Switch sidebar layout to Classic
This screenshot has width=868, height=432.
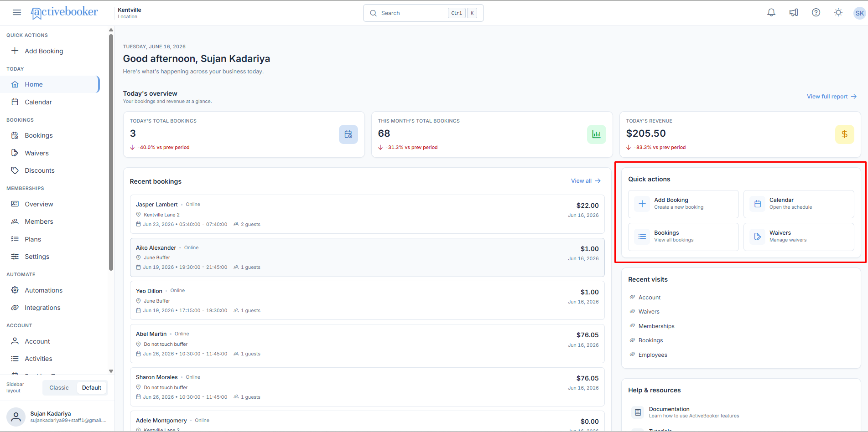59,388
